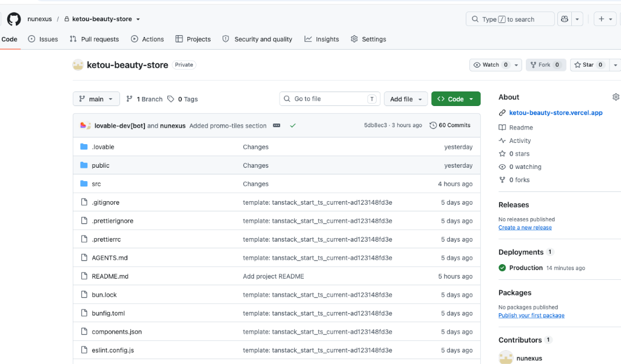The width and height of the screenshot is (621, 364).
Task: Open the Deployments heading link
Action: click(x=526, y=252)
